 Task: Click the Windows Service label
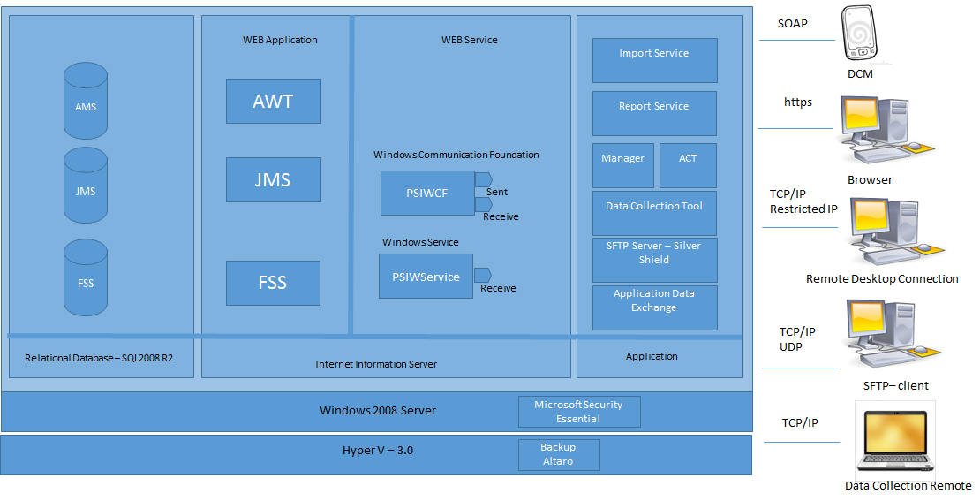pos(420,242)
